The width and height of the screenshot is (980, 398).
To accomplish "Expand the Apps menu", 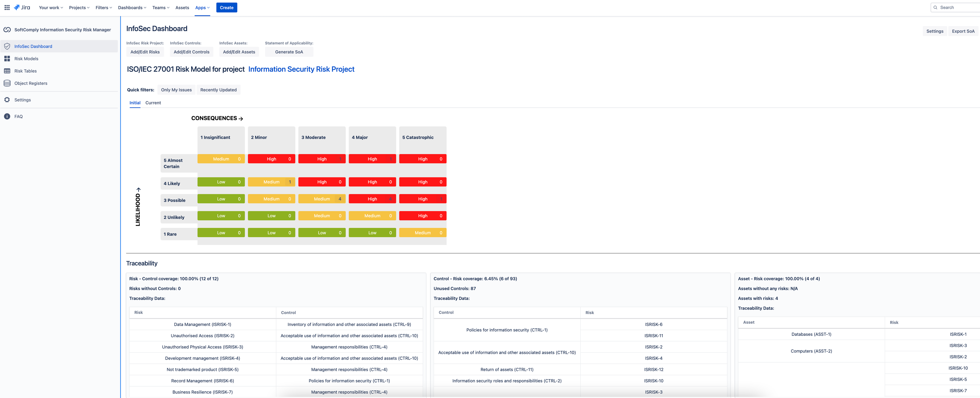I will click(x=202, y=7).
